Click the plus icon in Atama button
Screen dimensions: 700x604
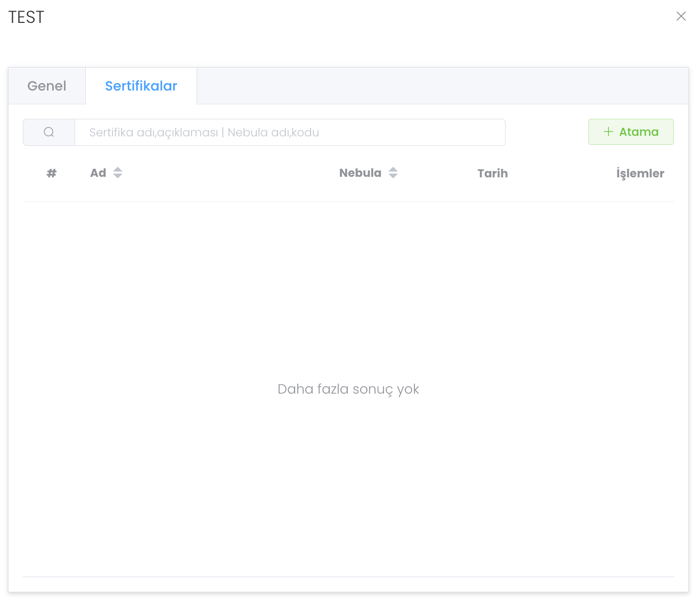[608, 132]
